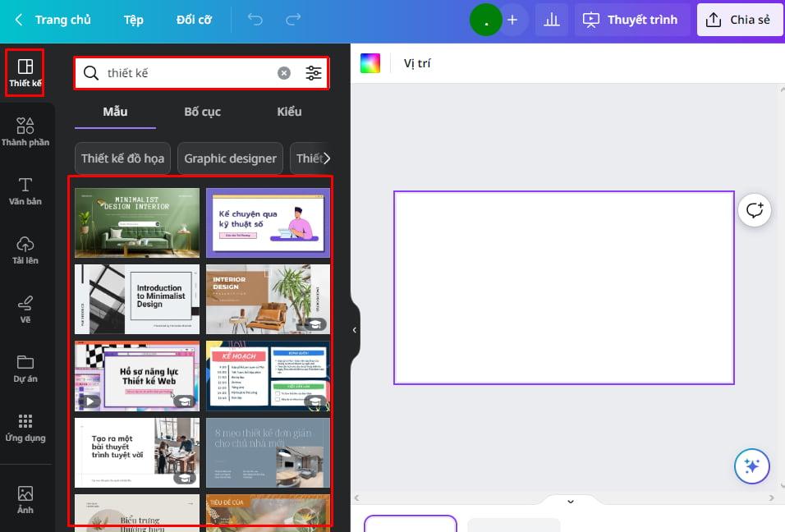Viewport: 785px width, 532px height.
Task: Expand more template filter chips with the chevron
Action: [326, 158]
